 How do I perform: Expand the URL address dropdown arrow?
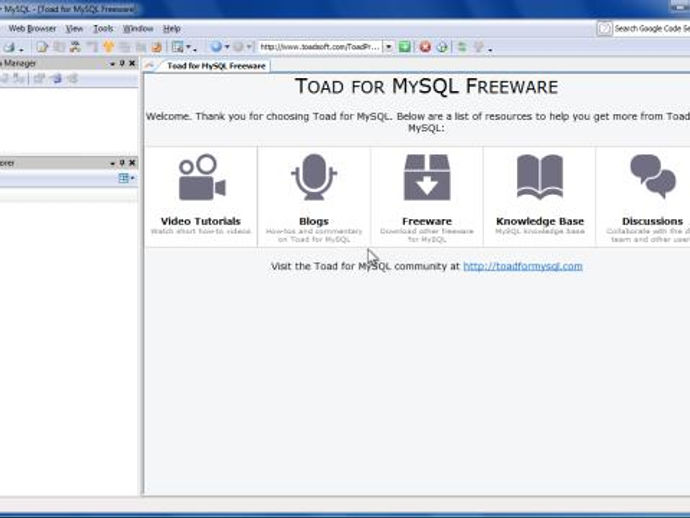tap(389, 47)
